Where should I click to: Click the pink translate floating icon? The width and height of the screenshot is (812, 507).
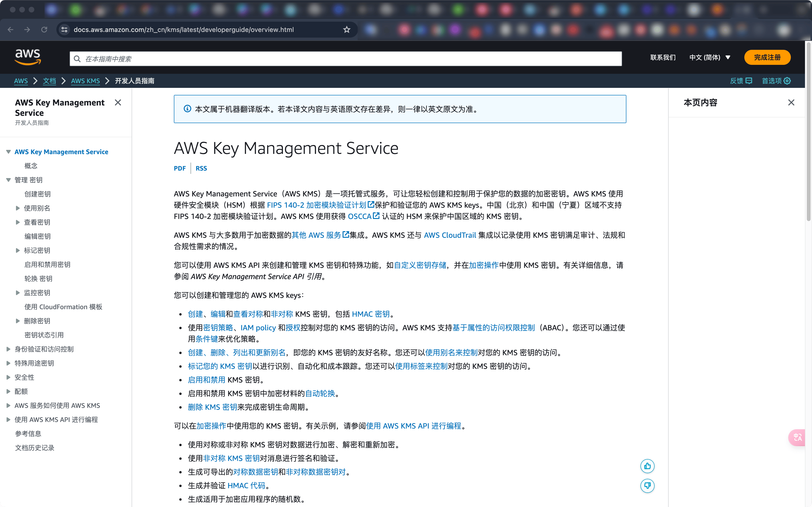797,438
